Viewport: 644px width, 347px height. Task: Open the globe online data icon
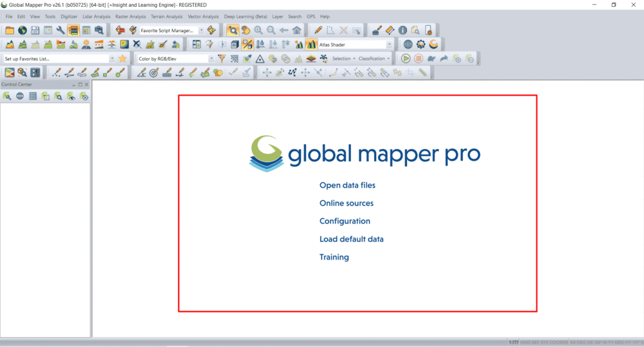coord(22,30)
